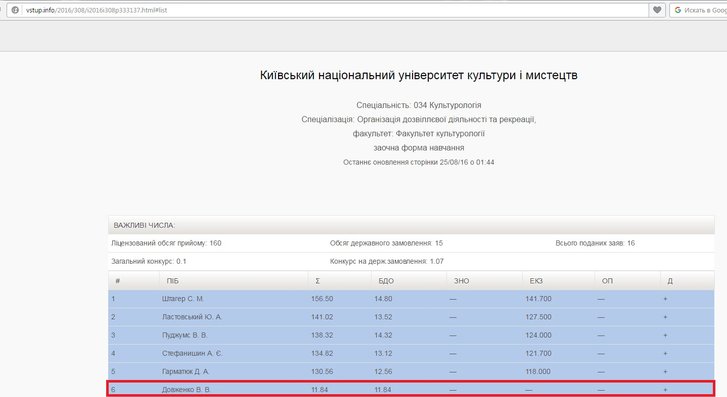The height and width of the screenshot is (397, 727).
Task: Click the 'ЕКЗ' column header
Action: tap(536, 281)
